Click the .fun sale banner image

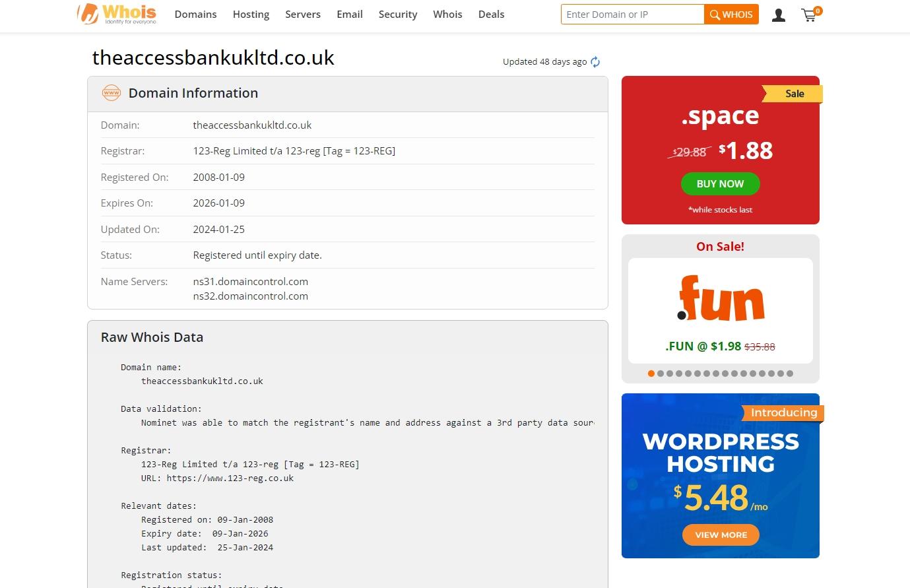coord(720,299)
